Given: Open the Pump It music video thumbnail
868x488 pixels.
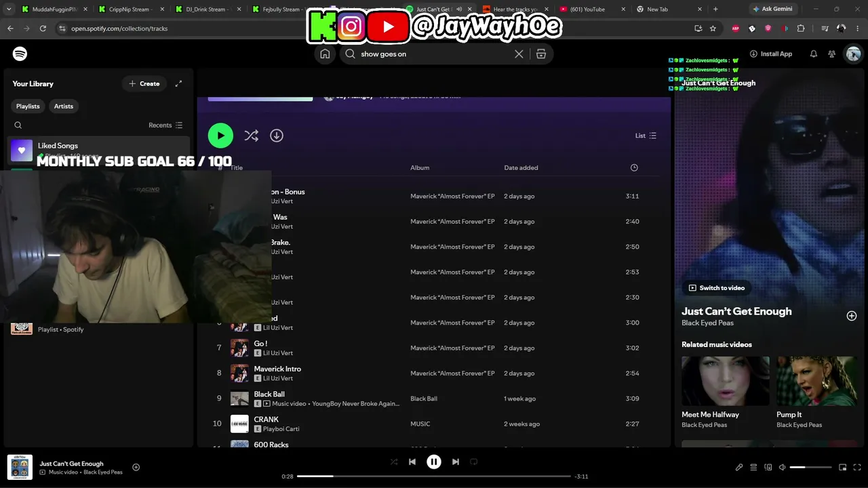Looking at the screenshot, I should point(816,380).
